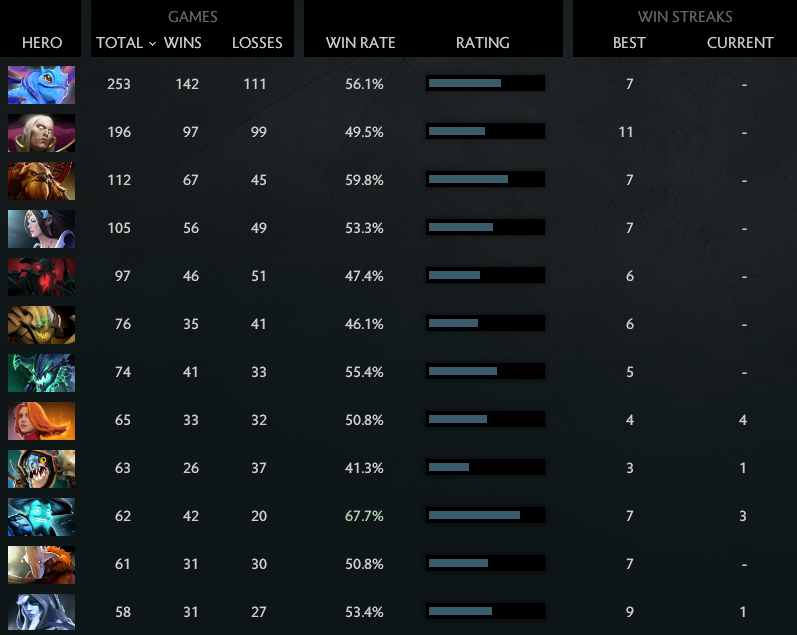Viewport: 797px width, 635px height.
Task: Sort the table by HERO column
Action: click(x=41, y=43)
